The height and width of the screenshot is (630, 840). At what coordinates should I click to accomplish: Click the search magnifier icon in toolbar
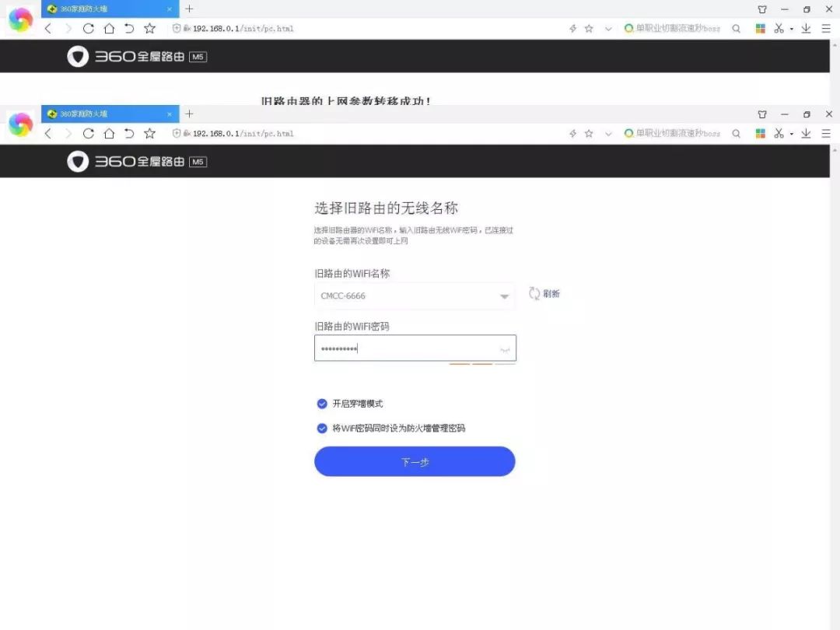(x=736, y=133)
